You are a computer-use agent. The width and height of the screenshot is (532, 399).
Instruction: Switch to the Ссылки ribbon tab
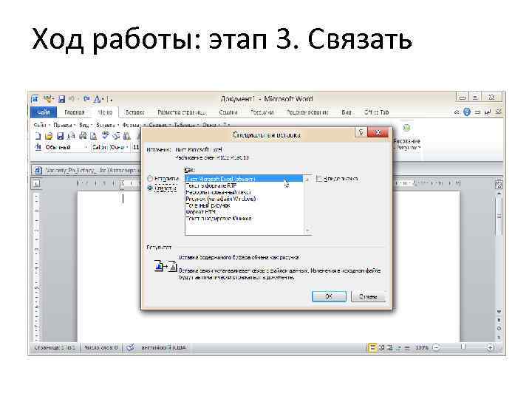pos(228,112)
